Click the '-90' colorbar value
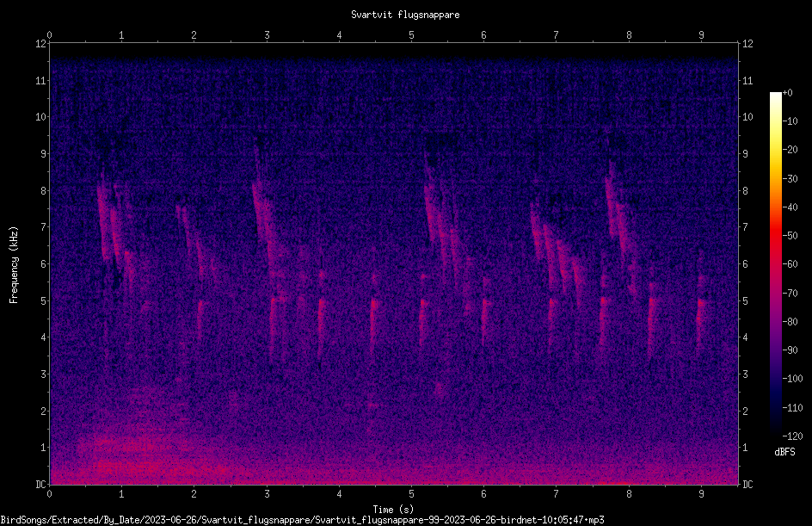 coord(790,350)
